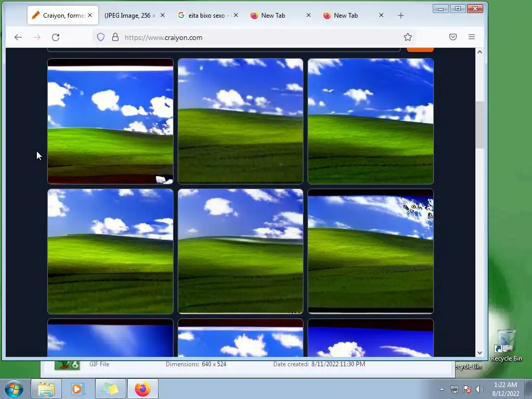The width and height of the screenshot is (532, 399).
Task: Close the first New Tab
Action: (309, 15)
